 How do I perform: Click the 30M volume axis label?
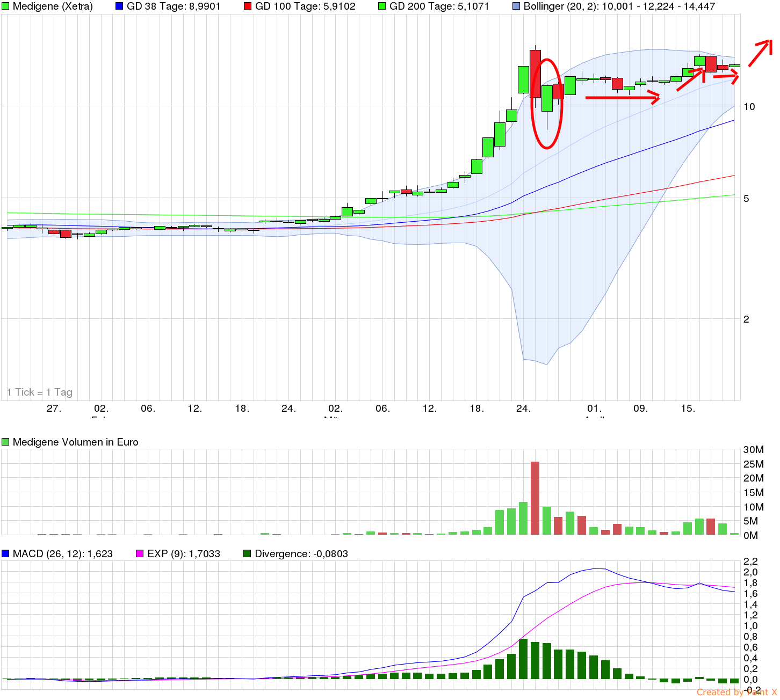pos(753,450)
